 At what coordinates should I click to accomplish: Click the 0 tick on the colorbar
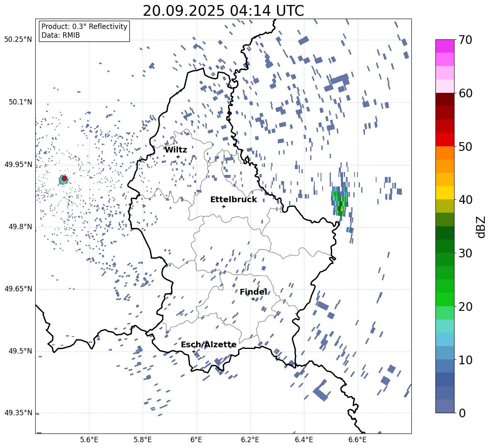coord(462,413)
